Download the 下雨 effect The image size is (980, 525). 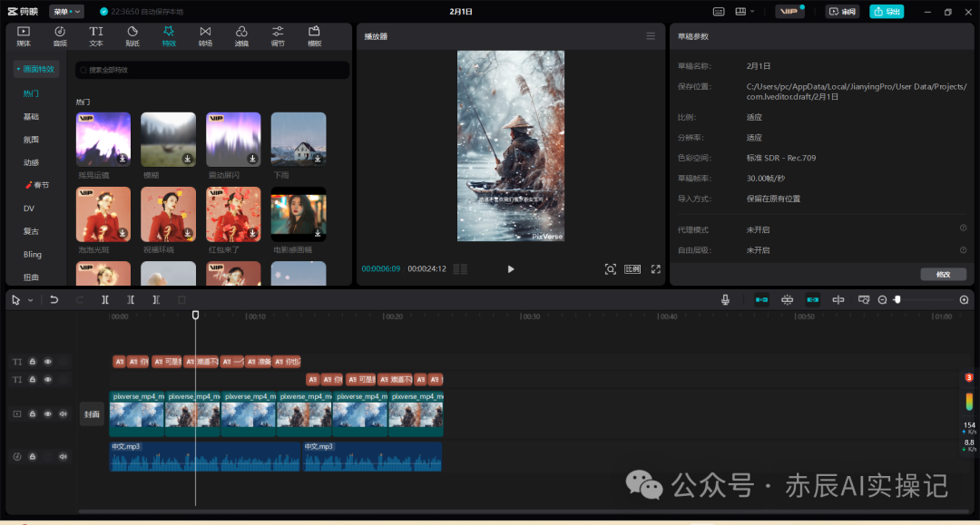[318, 159]
